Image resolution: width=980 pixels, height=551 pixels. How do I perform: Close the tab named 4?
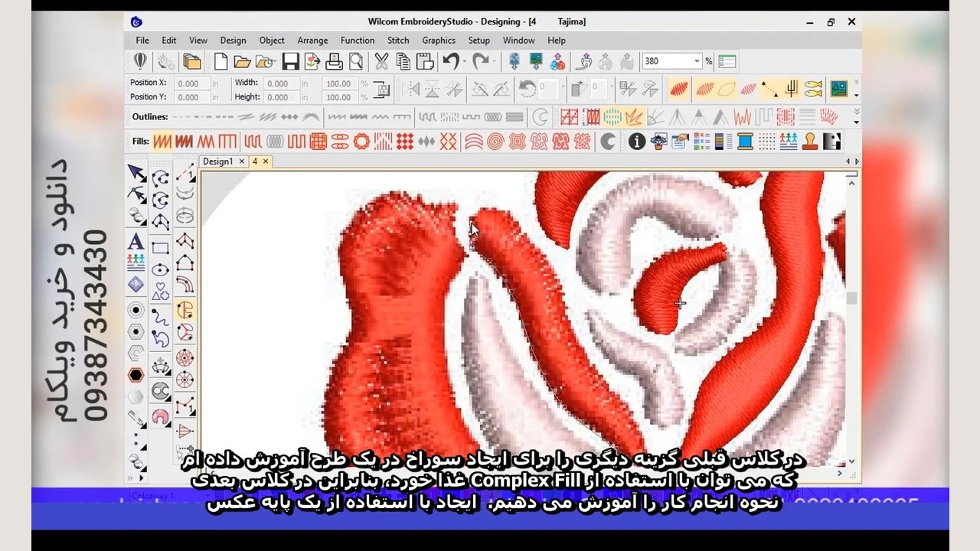[x=266, y=161]
